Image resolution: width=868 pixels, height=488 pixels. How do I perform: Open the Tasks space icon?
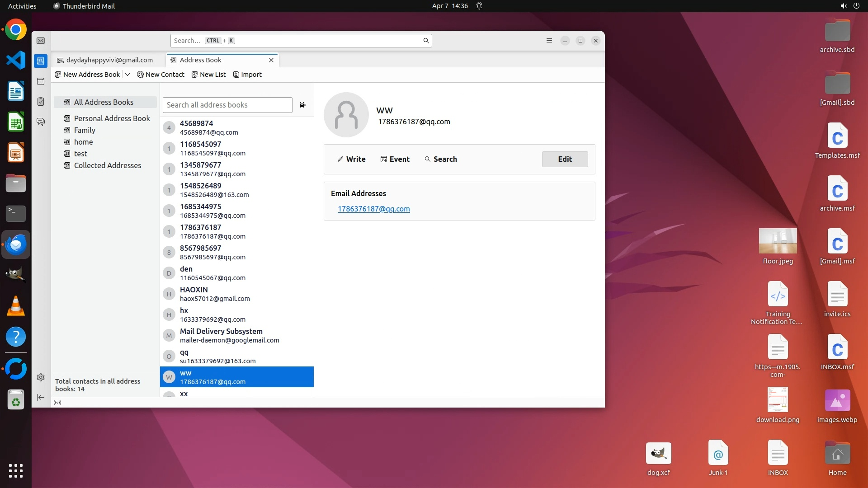coord(41,102)
